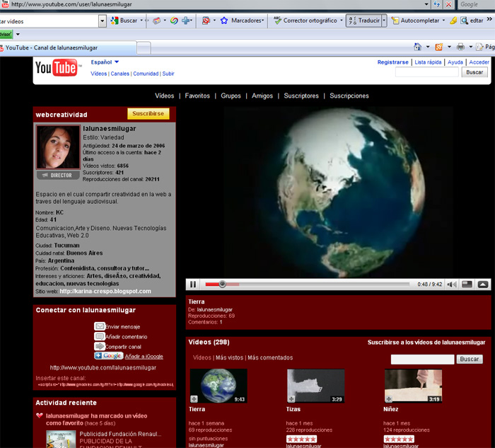Open the Marcadores dropdown arrow
This screenshot has width=495, height=448.
pos(262,21)
